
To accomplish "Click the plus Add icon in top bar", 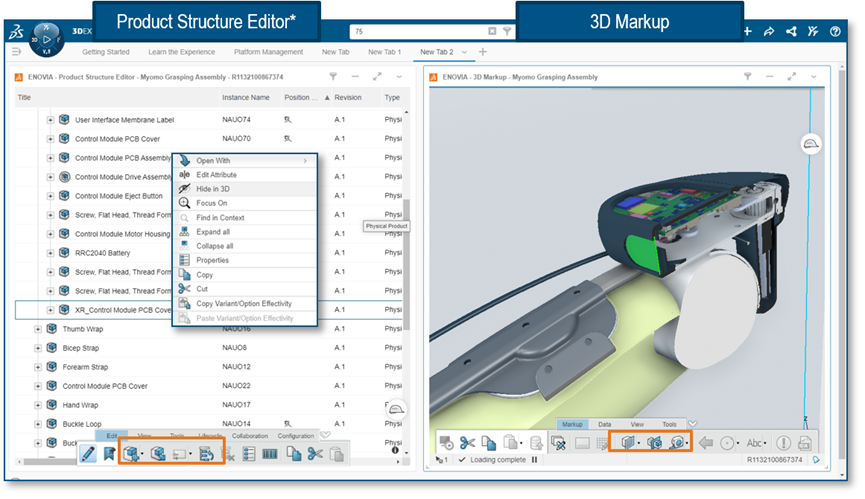I will click(x=747, y=31).
